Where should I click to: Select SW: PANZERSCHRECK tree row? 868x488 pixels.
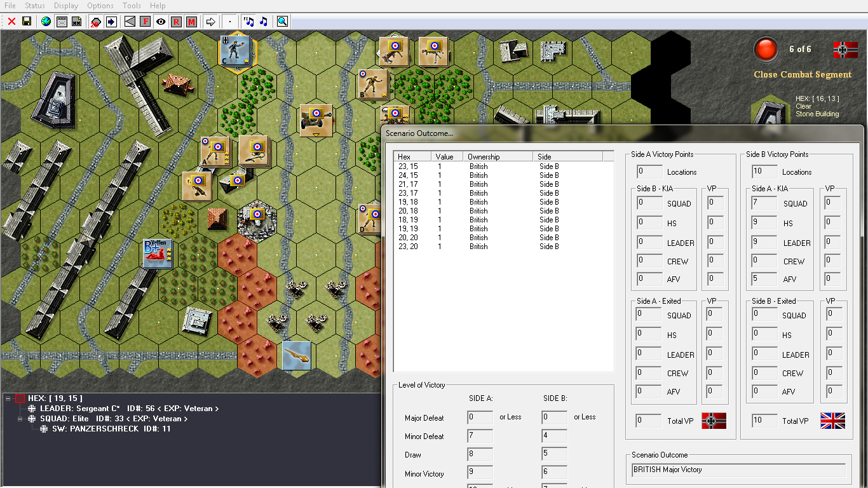tap(111, 429)
